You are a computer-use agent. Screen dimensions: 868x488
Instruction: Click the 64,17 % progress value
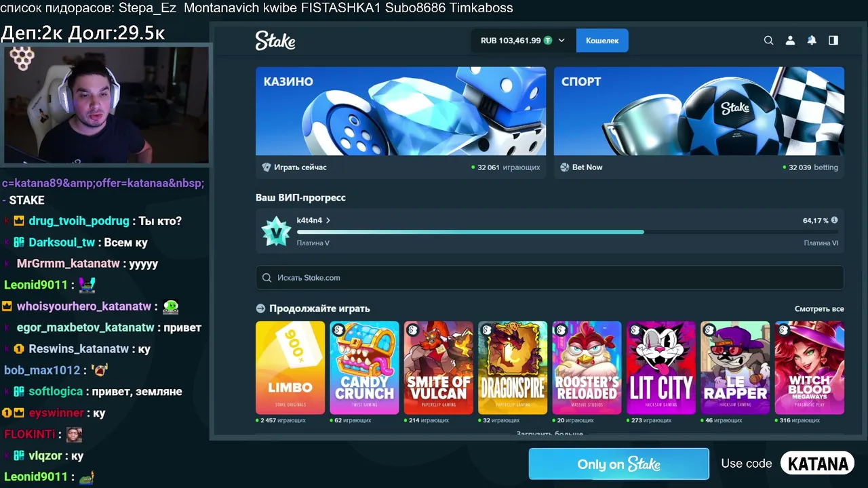pos(816,220)
